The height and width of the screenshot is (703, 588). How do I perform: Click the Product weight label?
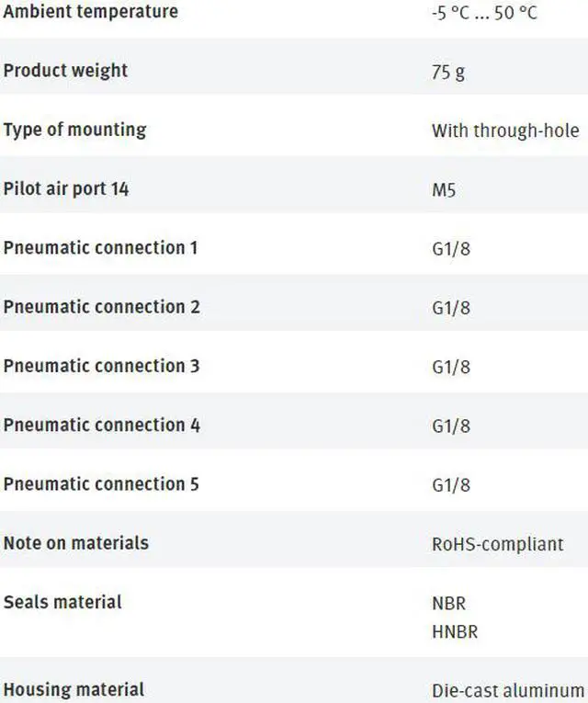66,71
